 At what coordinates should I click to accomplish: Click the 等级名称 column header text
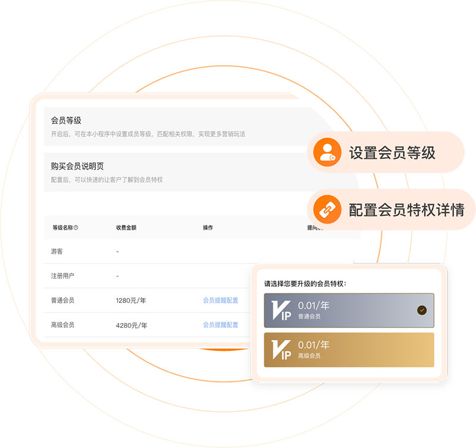(62, 228)
